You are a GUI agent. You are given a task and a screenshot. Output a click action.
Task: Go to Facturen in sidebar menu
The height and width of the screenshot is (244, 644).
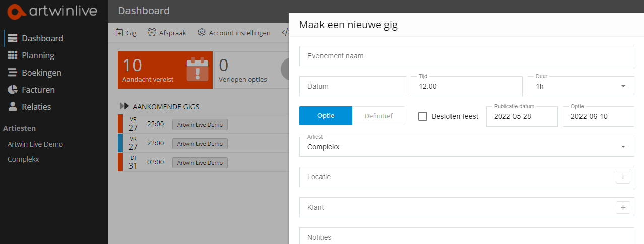tap(38, 90)
